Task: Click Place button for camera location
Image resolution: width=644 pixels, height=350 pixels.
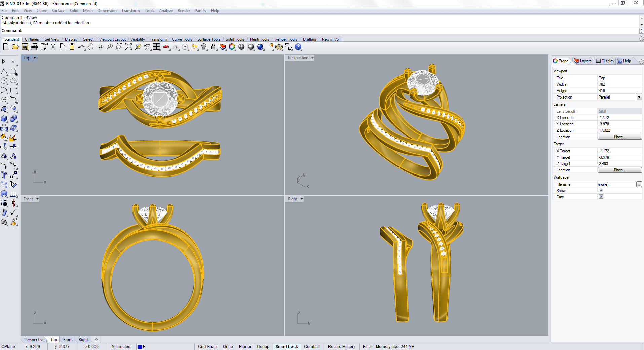Action: pyautogui.click(x=619, y=137)
